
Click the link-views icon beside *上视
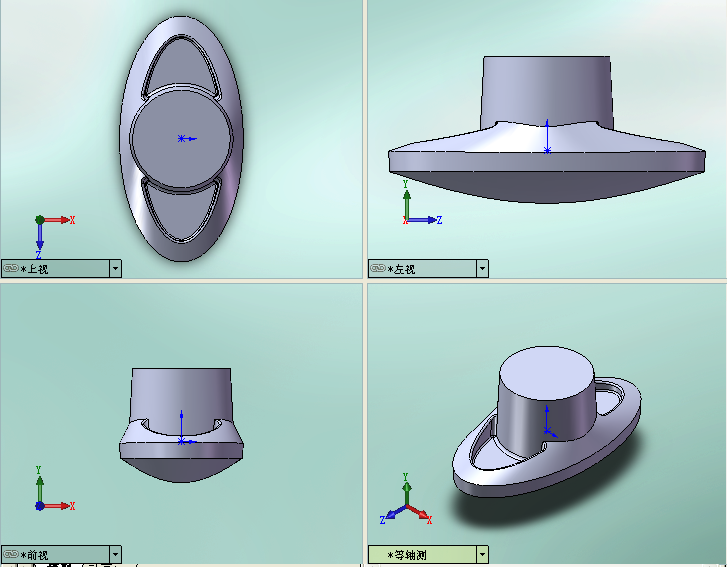[x=11, y=268]
